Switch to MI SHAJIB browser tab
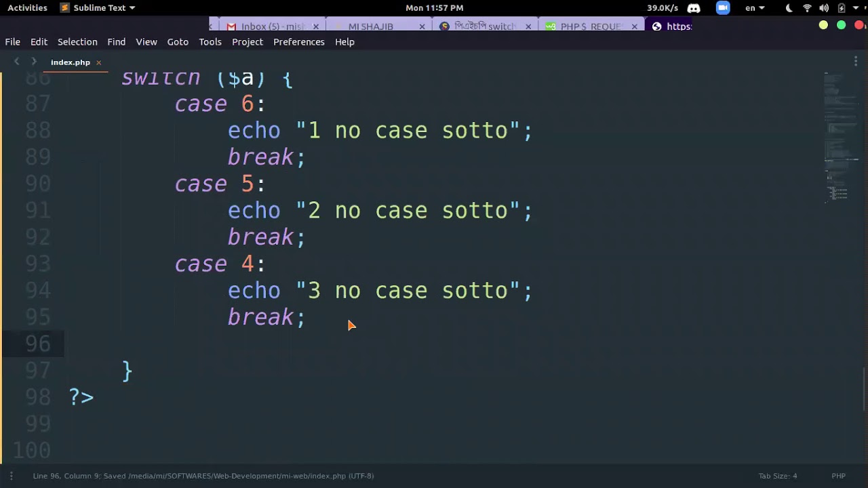This screenshot has width=868, height=488. [371, 26]
